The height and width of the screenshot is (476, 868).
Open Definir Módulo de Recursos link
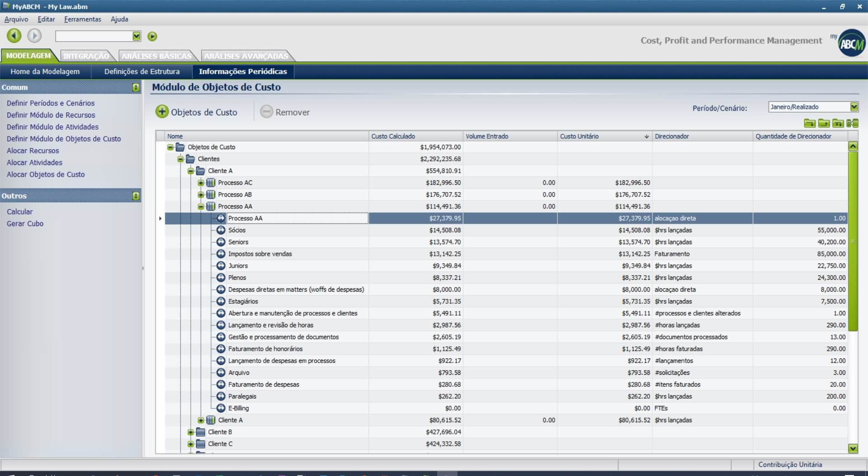pos(51,115)
